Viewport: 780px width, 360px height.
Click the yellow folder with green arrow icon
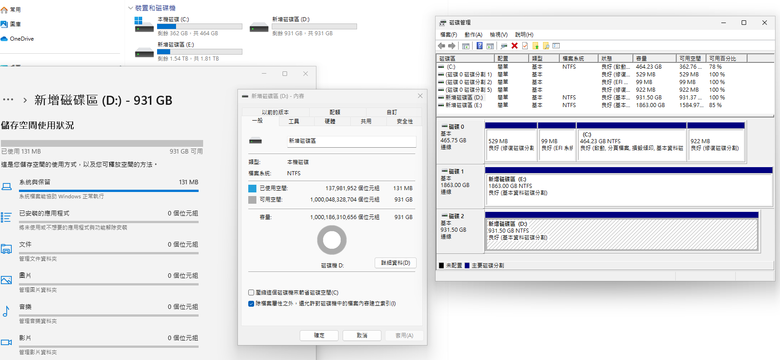point(535,46)
